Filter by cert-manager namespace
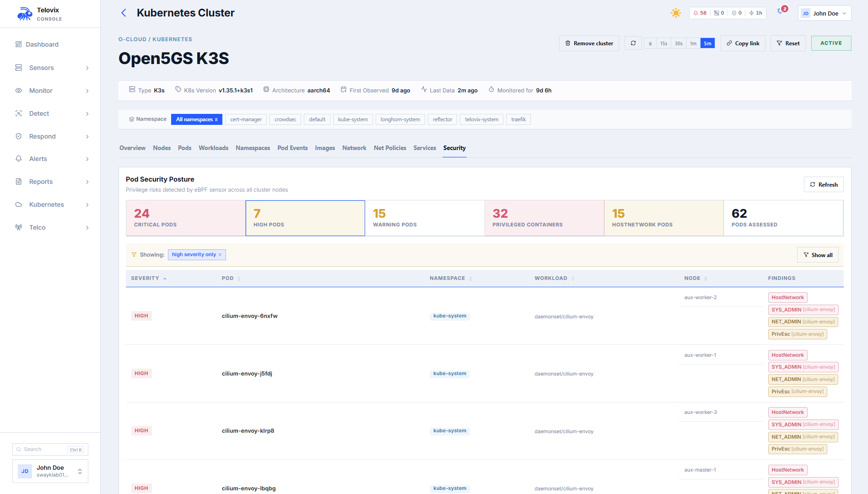 (x=246, y=119)
